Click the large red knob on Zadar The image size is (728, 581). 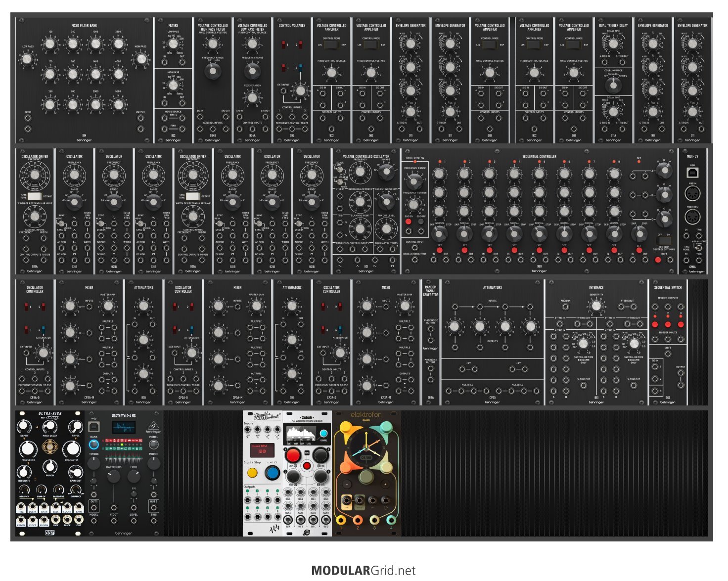point(292,455)
